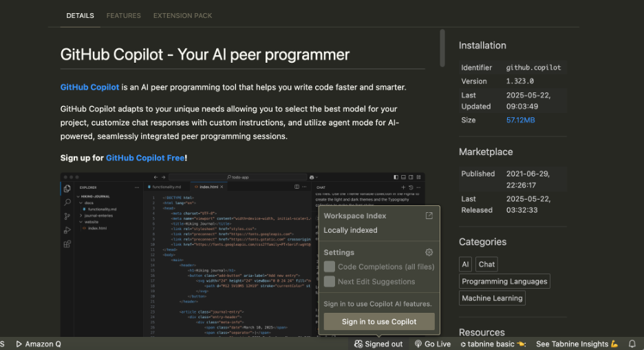Open See Tabnine Insights in status bar
Viewport: 644px width, 350px height.
[x=577, y=344]
